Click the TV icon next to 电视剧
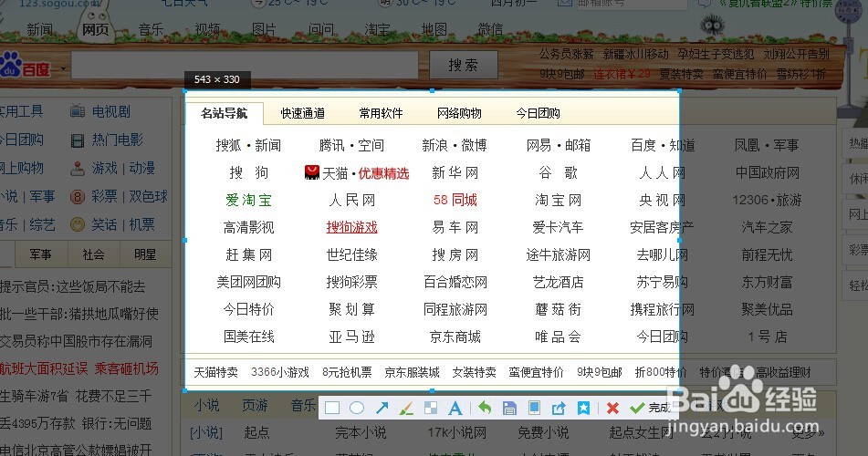Image resolution: width=868 pixels, height=456 pixels. (x=78, y=112)
